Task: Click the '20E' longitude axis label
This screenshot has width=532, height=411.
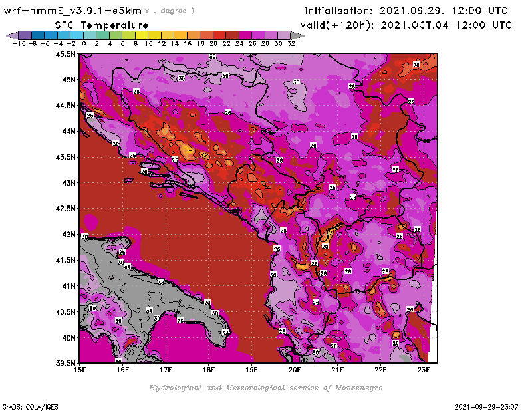Action: pos(295,370)
